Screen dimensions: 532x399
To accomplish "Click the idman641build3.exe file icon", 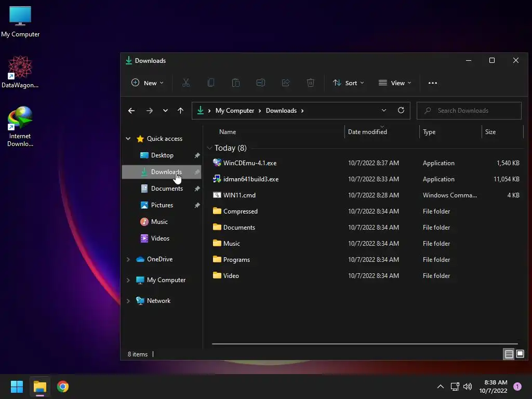I will pos(217,179).
